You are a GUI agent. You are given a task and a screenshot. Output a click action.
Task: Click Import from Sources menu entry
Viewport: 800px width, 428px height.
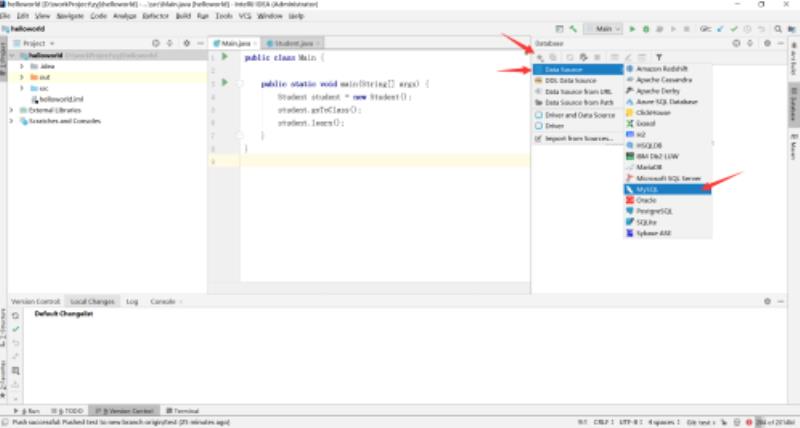(578, 139)
